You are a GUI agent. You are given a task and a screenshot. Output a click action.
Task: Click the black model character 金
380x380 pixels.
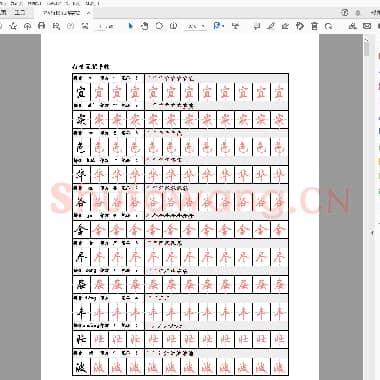click(81, 229)
